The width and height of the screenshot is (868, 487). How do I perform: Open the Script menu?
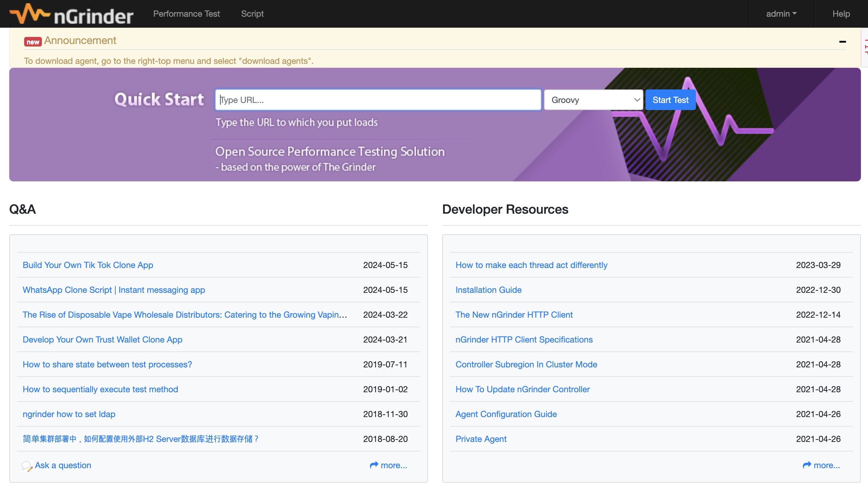pyautogui.click(x=252, y=14)
